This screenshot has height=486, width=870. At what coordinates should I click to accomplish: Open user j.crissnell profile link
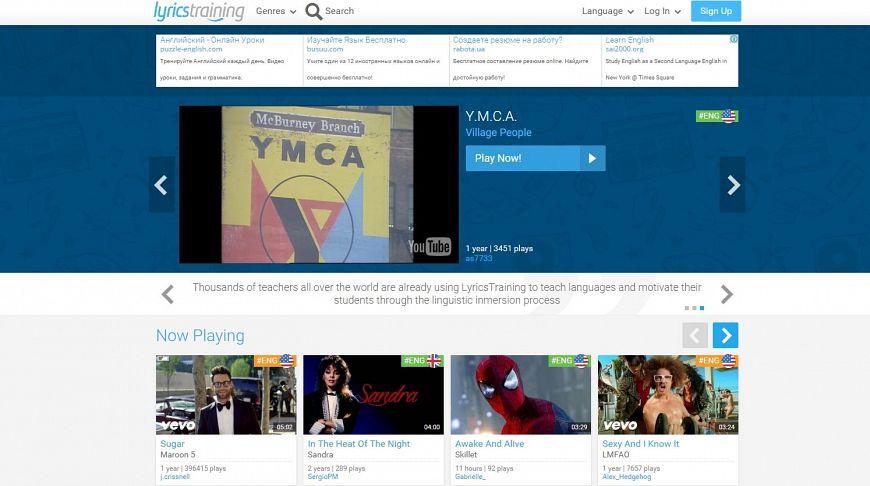point(175,477)
